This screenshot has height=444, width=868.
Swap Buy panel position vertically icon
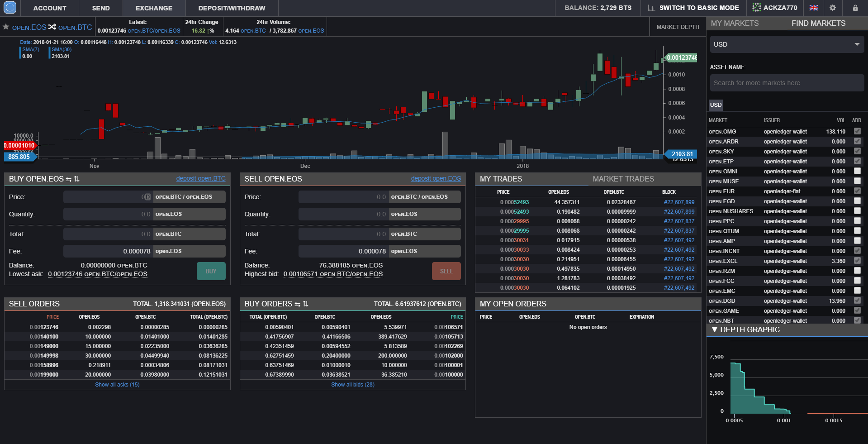[77, 179]
